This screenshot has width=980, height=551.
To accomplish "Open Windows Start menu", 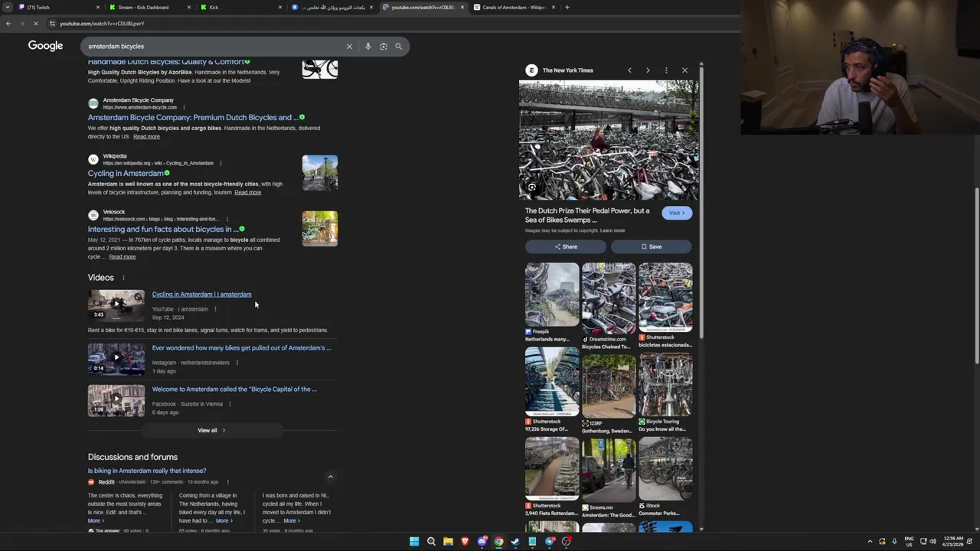I will click(x=414, y=542).
